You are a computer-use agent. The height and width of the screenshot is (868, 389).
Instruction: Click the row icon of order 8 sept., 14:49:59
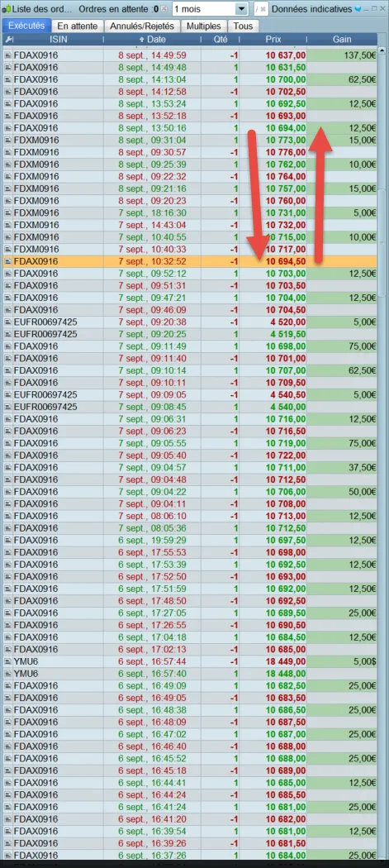pos(7,55)
